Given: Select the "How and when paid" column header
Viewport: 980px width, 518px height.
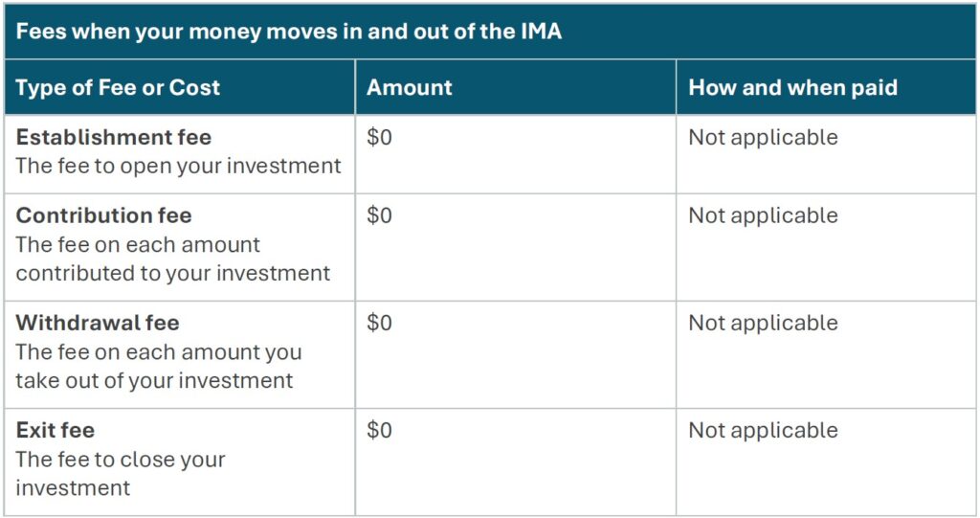Looking at the screenshot, I should click(x=792, y=88).
